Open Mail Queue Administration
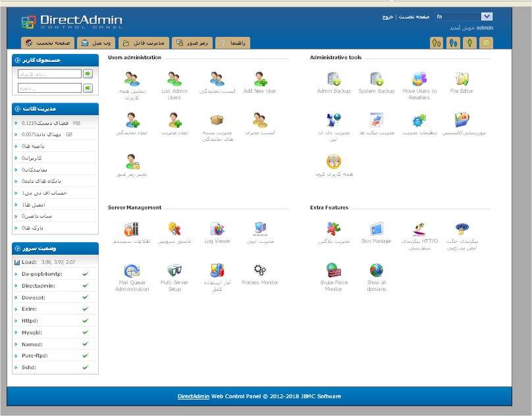532x416 pixels. point(132,271)
